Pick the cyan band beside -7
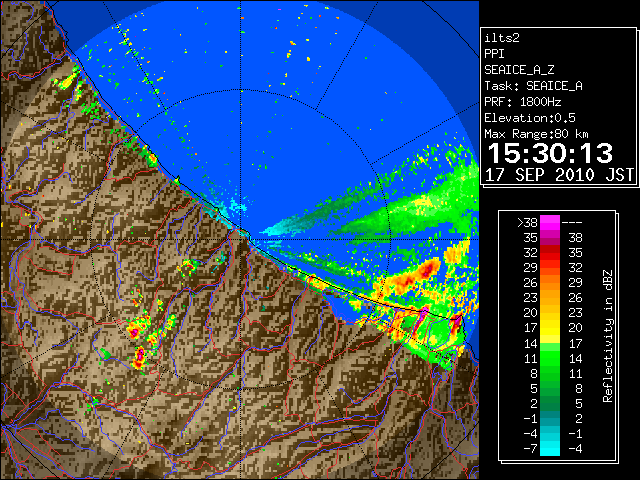The height and width of the screenshot is (480, 640). click(550, 448)
